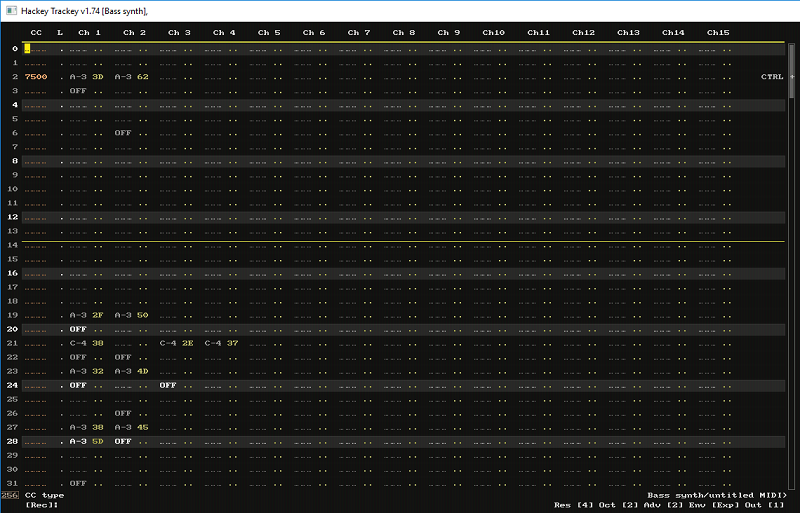This screenshot has width=800, height=513.
Task: Click the OFF cell in row 31 of Ch 1
Action: tap(78, 483)
